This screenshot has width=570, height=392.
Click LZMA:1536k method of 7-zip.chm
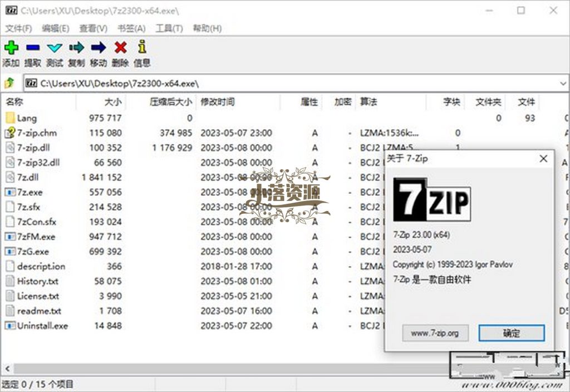coord(389,133)
